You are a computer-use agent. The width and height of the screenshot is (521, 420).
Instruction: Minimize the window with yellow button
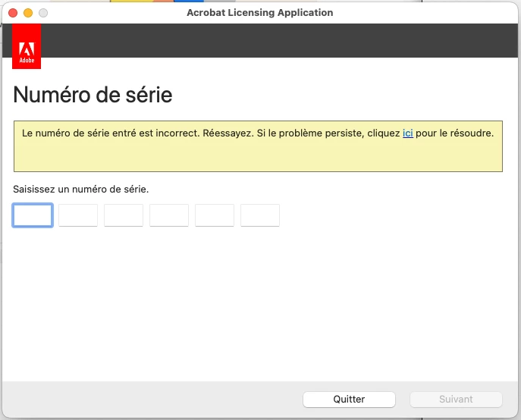click(x=28, y=13)
